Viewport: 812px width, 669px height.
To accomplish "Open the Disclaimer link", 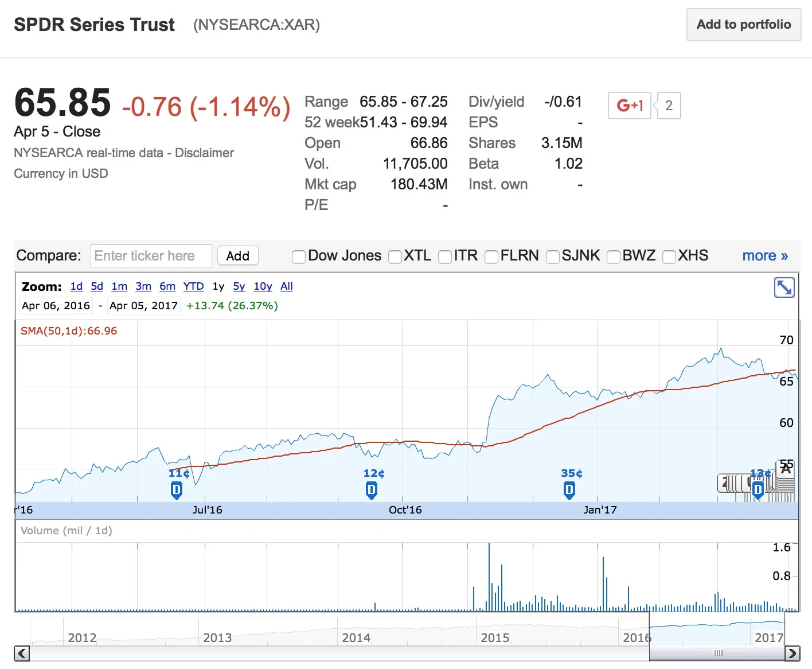I will (204, 153).
